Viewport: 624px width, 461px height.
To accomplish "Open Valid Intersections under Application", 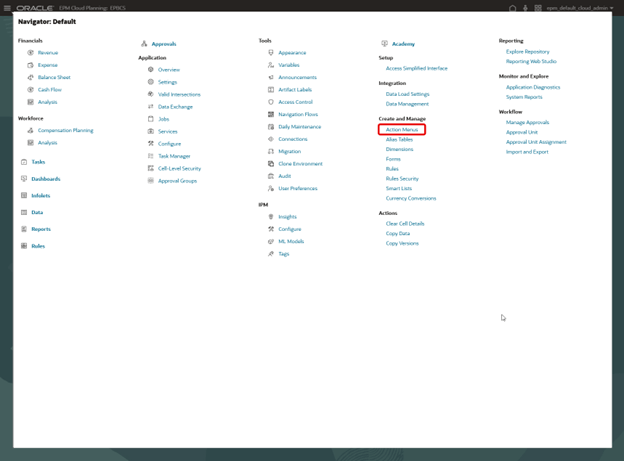I will (179, 94).
